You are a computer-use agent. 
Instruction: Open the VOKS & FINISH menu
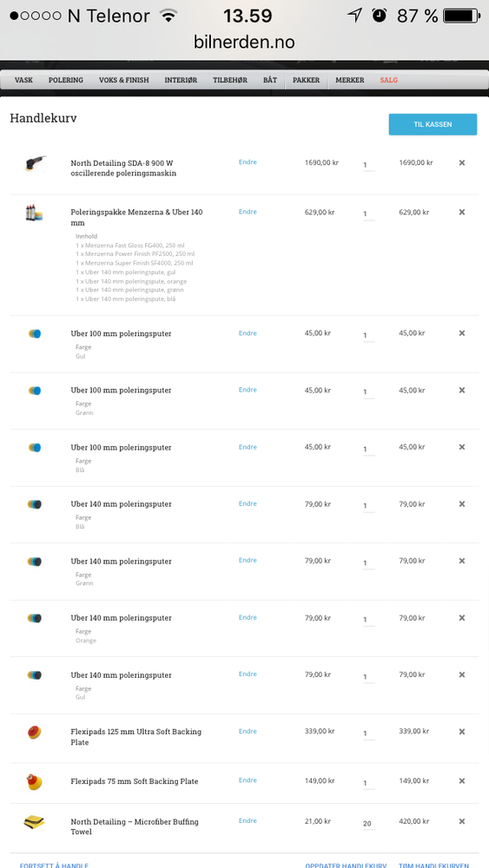point(124,80)
